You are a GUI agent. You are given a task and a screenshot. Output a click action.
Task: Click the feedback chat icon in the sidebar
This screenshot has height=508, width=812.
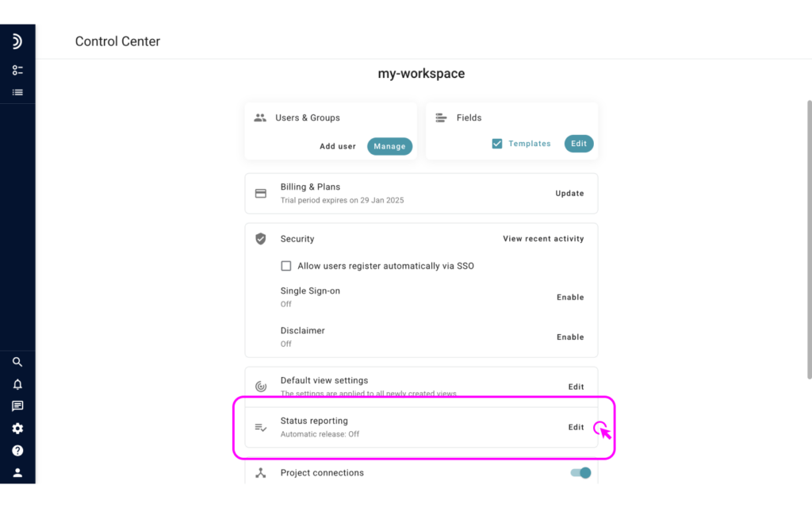coord(17,406)
